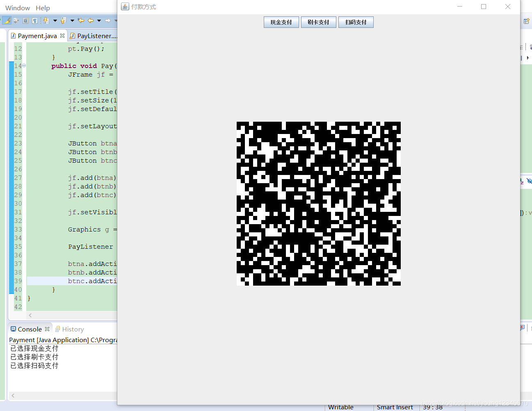
Task: Click the 现金支付 button
Action: click(281, 22)
